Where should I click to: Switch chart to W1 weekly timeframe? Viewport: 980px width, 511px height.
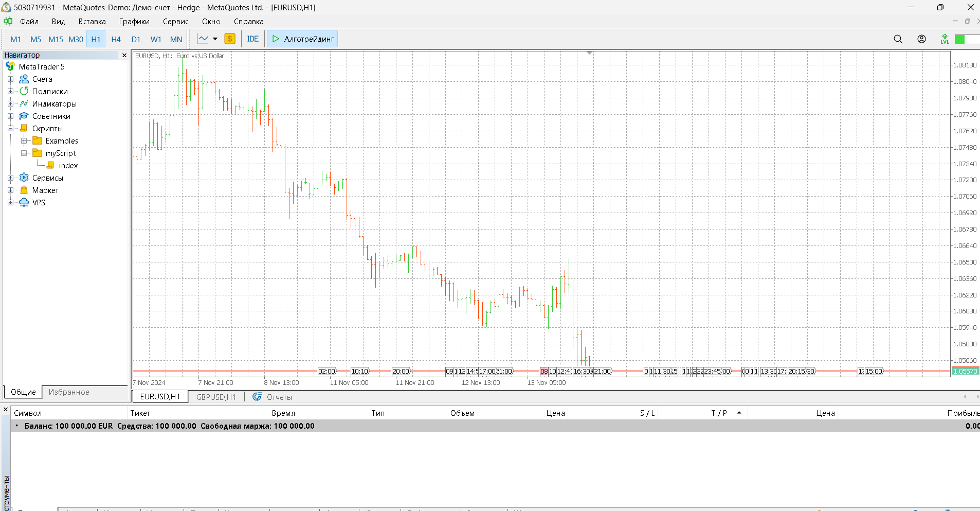pyautogui.click(x=156, y=39)
